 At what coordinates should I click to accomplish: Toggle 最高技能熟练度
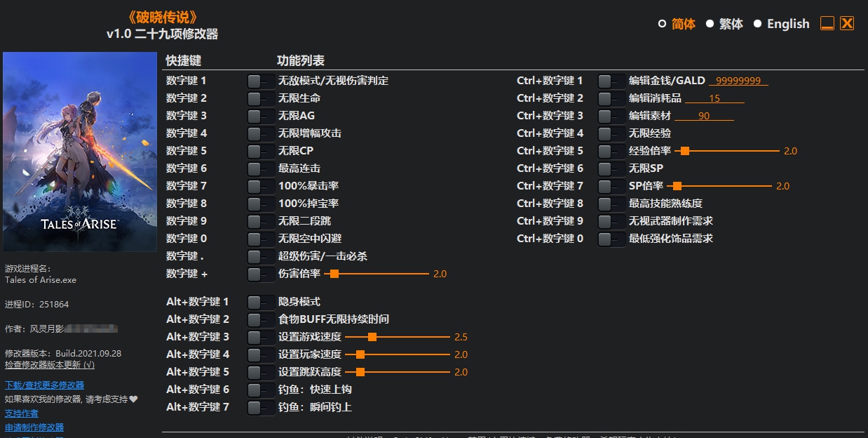coord(611,203)
